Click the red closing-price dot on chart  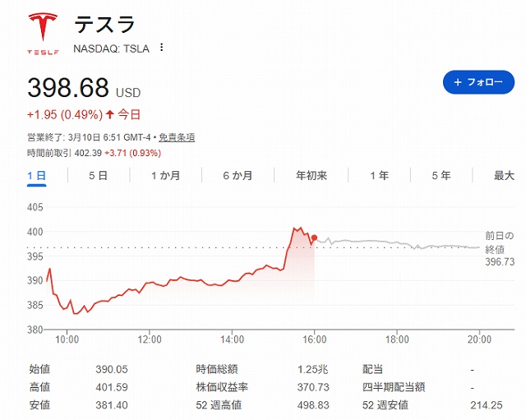tap(314, 238)
